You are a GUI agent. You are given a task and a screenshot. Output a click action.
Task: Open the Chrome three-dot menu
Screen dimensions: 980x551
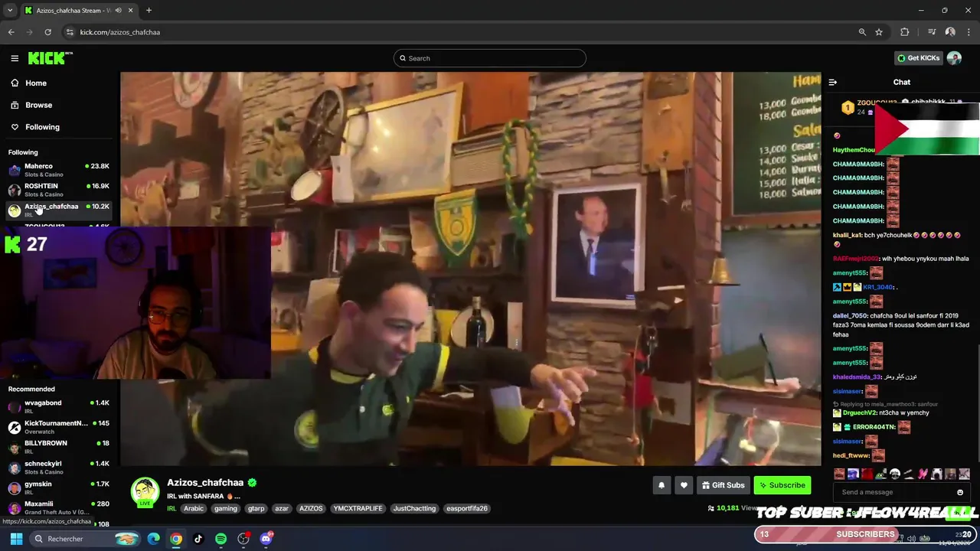968,32
